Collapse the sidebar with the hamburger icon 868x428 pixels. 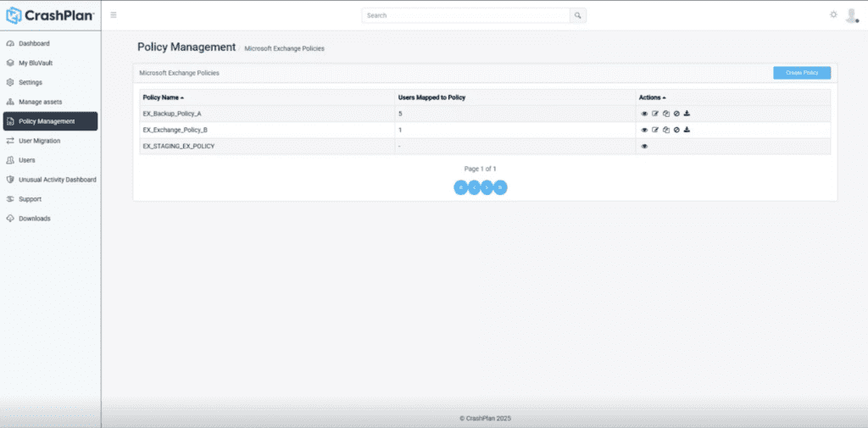(x=114, y=15)
